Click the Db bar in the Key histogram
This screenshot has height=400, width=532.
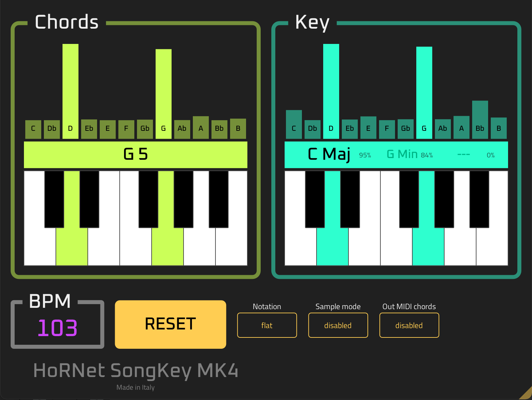click(313, 129)
